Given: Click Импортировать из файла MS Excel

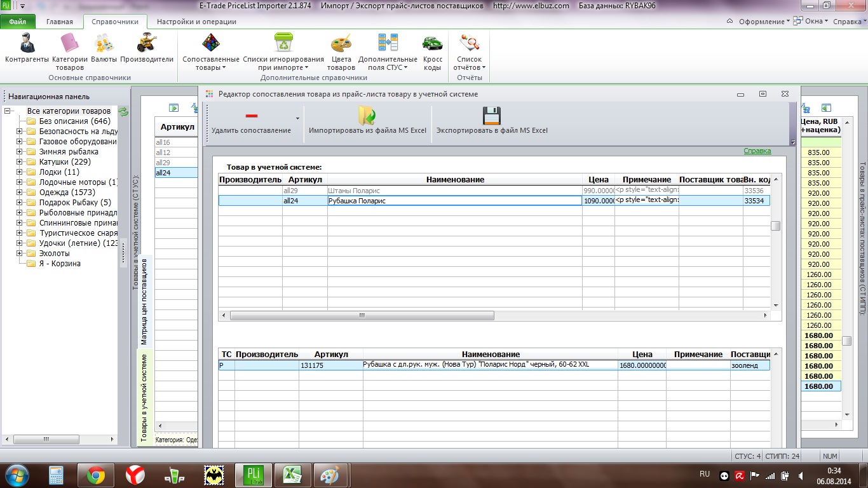Looking at the screenshot, I should point(367,120).
